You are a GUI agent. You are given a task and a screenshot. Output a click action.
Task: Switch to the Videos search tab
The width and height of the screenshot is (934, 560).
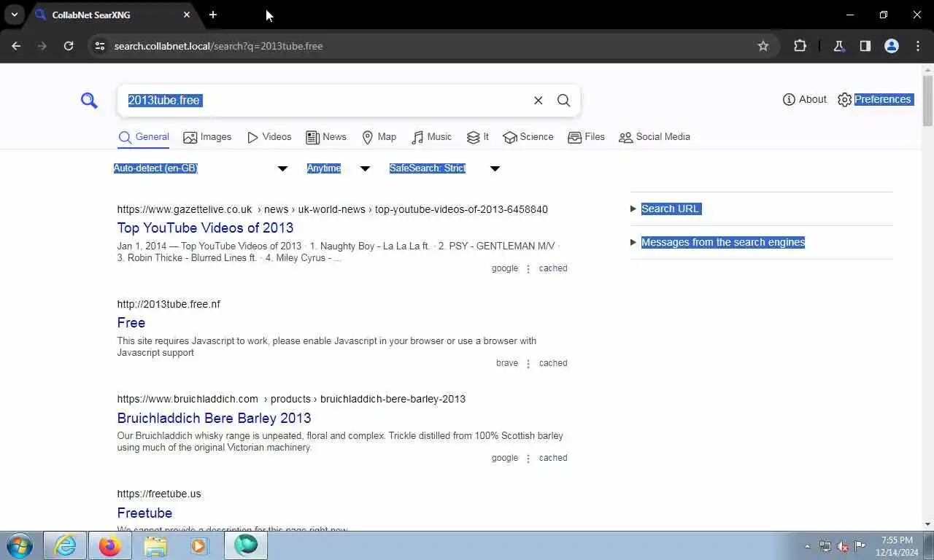click(269, 137)
